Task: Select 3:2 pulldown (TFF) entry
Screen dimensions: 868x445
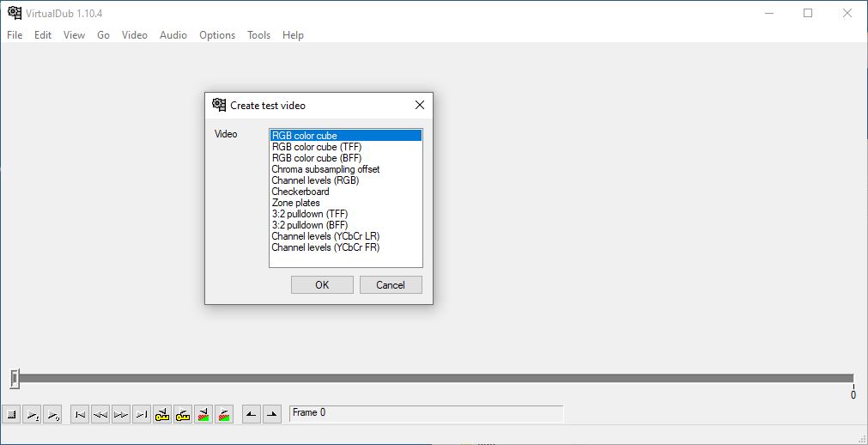Action: coord(346,214)
